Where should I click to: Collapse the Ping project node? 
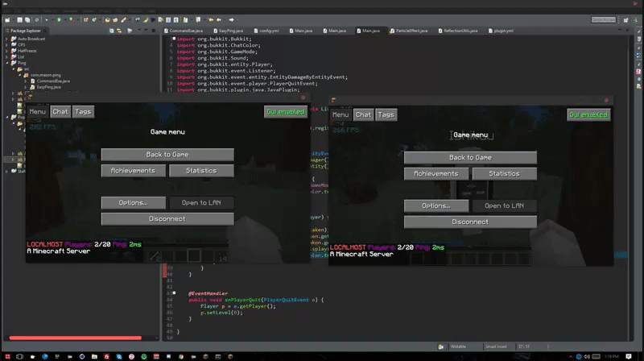pyautogui.click(x=6, y=63)
